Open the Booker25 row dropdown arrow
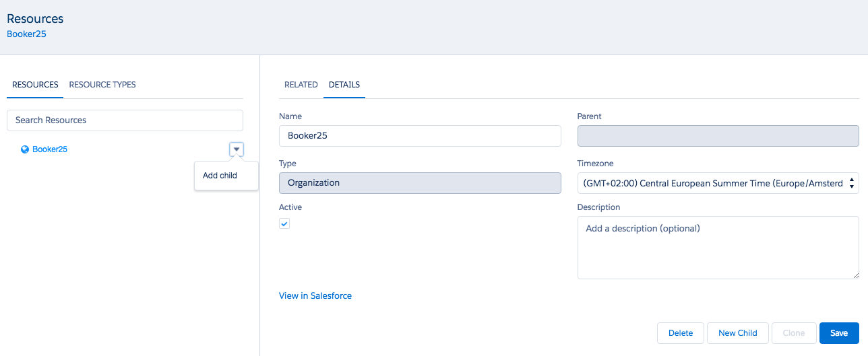 pos(236,149)
